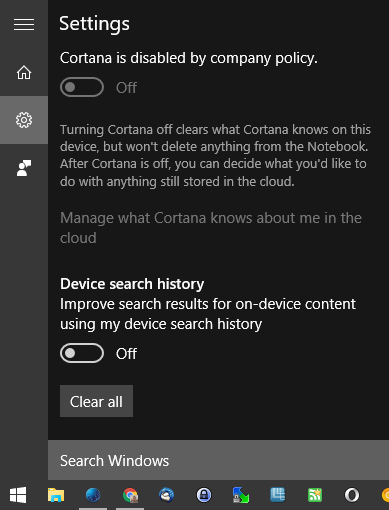Toggle the disabled Cortana switch

point(82,87)
